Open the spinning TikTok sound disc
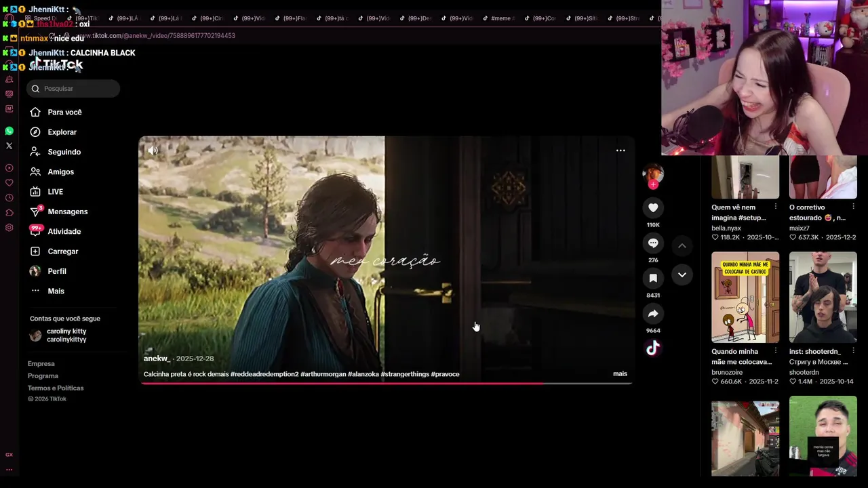The height and width of the screenshot is (488, 868). (x=652, y=348)
